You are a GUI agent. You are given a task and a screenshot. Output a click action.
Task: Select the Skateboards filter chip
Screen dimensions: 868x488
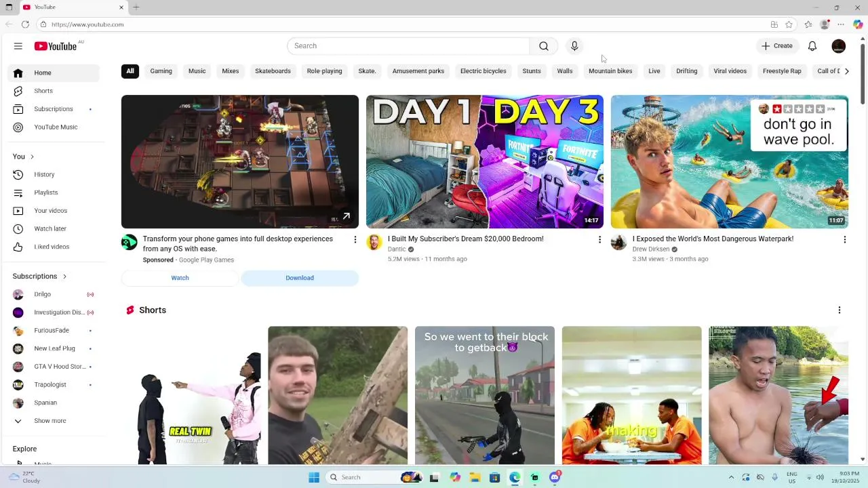[x=273, y=71]
